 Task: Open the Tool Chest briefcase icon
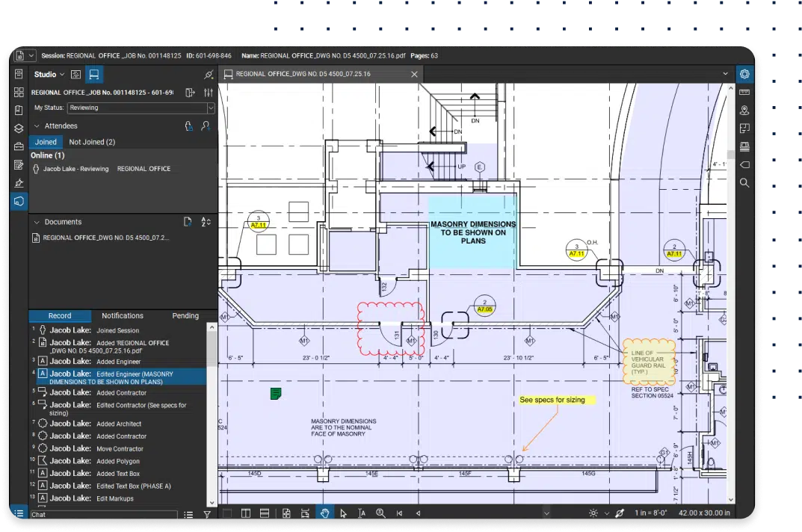(19, 146)
